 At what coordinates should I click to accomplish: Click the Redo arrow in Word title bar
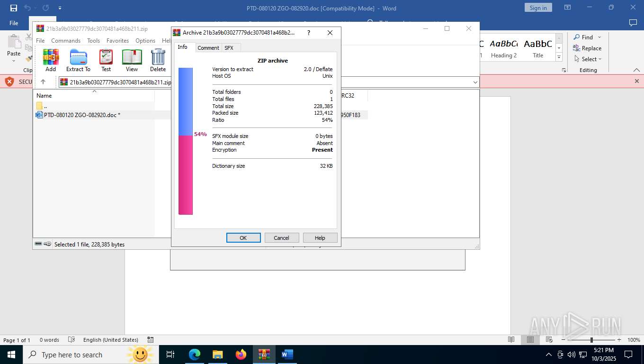(45, 8)
